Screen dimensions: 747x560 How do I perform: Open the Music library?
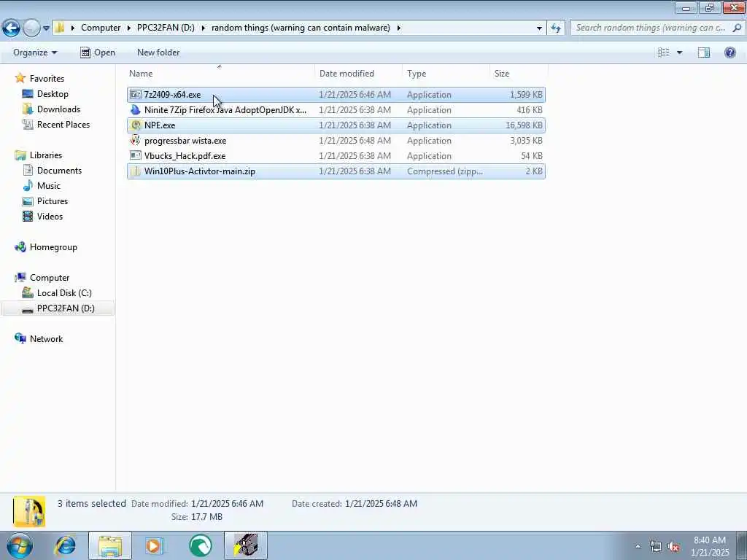(49, 186)
